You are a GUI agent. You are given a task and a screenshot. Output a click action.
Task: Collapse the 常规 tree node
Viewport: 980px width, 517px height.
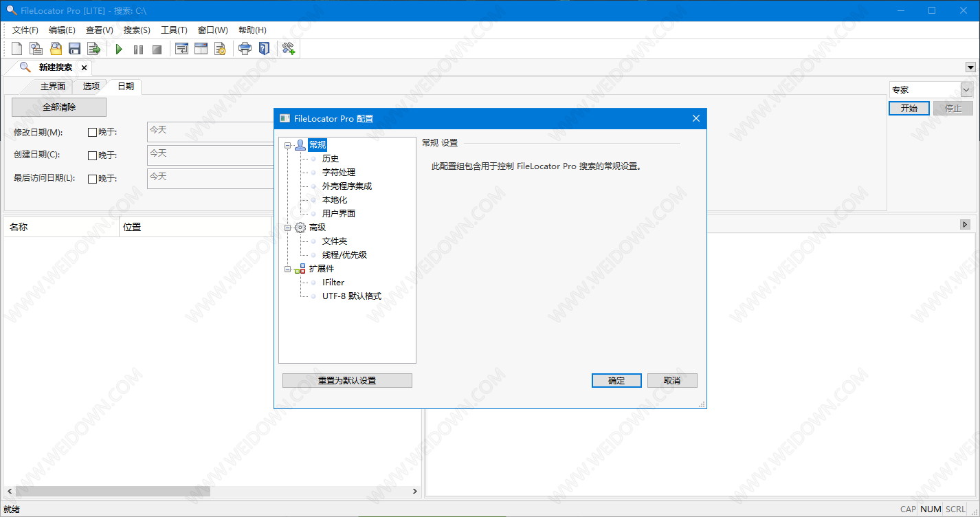click(288, 145)
